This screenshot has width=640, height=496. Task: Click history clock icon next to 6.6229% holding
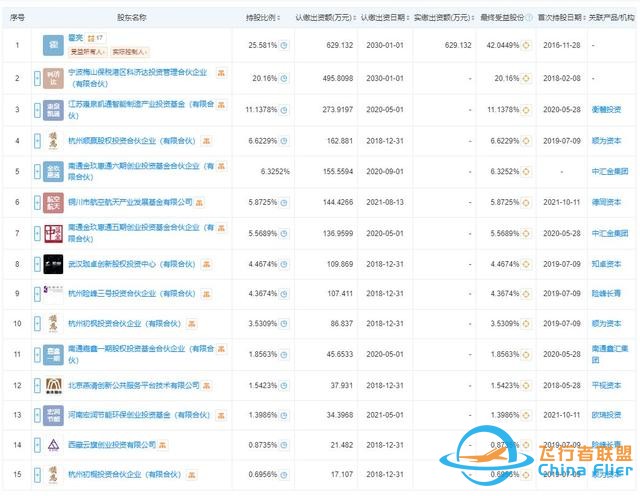pyautogui.click(x=284, y=141)
